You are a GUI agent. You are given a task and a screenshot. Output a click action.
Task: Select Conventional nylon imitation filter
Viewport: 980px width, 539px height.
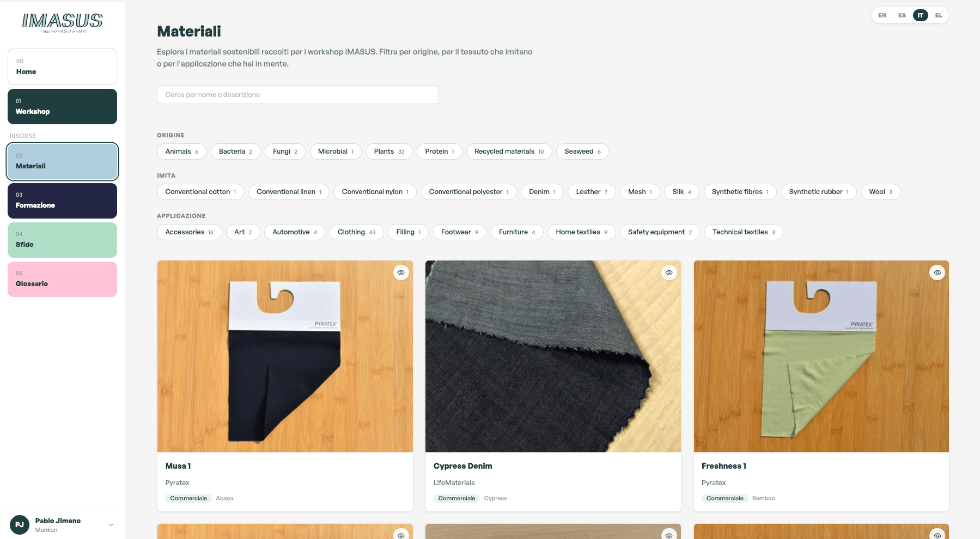[x=375, y=192]
